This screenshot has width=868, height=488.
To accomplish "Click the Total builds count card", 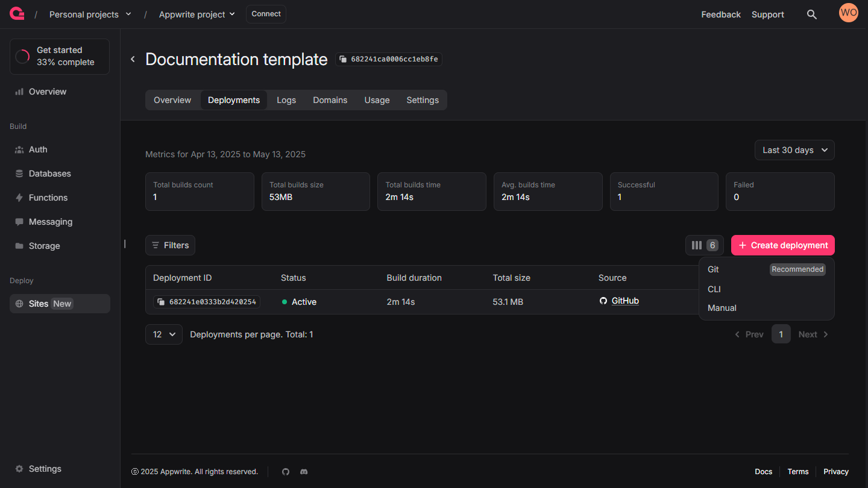I will 200,192.
